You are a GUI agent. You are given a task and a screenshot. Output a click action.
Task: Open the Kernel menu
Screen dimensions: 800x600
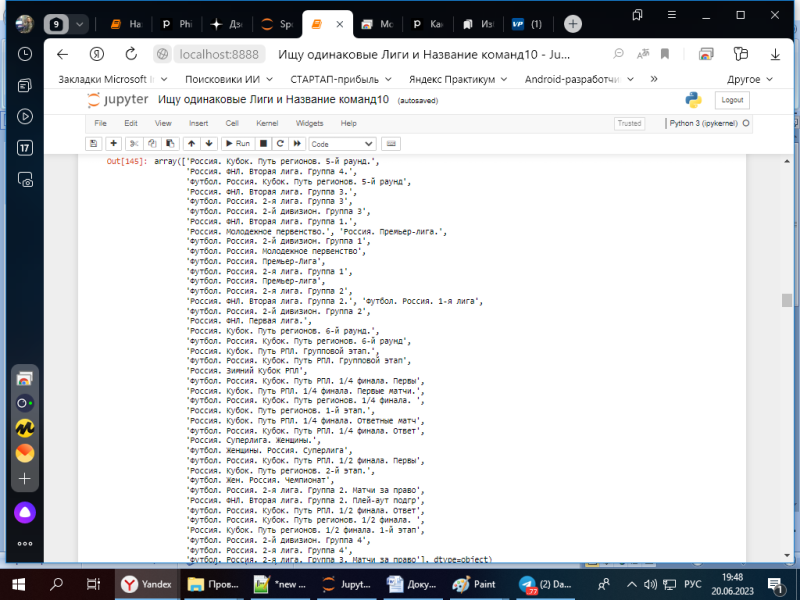266,123
